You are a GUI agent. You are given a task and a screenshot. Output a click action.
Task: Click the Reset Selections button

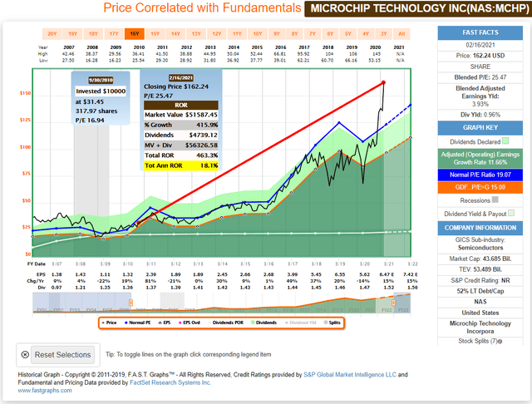click(x=63, y=355)
